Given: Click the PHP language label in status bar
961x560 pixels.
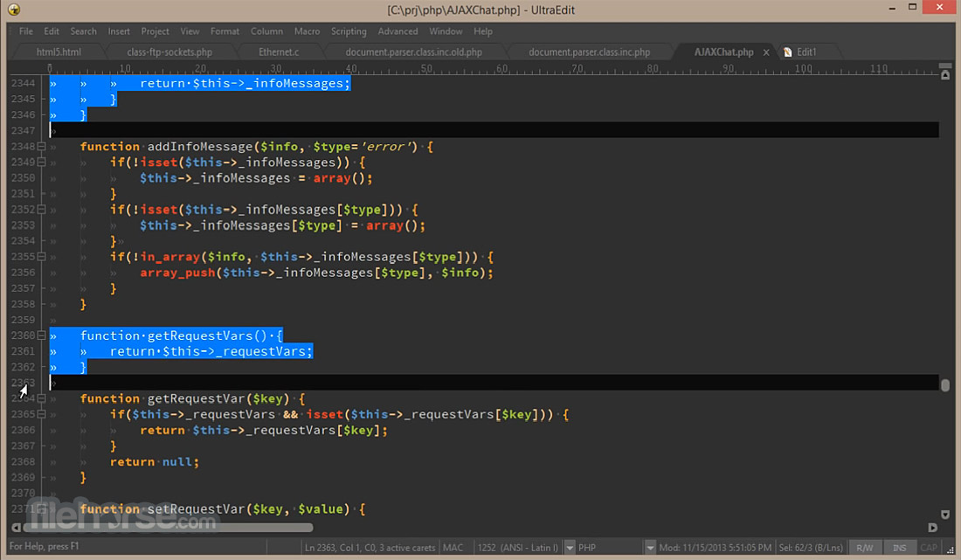Looking at the screenshot, I should tap(587, 548).
